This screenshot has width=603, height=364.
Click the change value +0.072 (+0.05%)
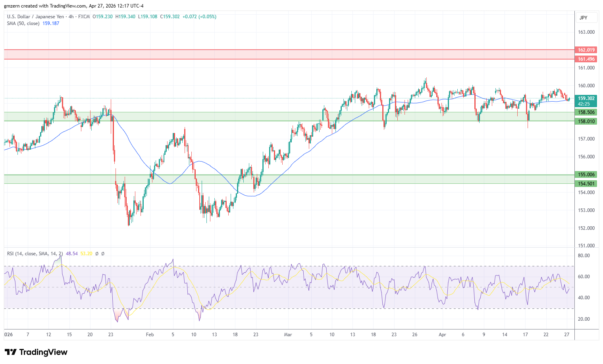pyautogui.click(x=199, y=17)
